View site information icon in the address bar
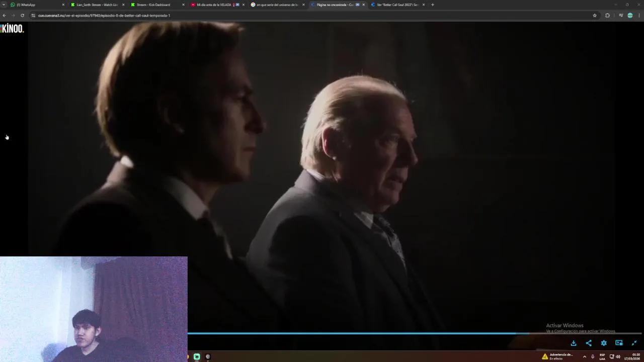The image size is (644, 362). click(33, 16)
